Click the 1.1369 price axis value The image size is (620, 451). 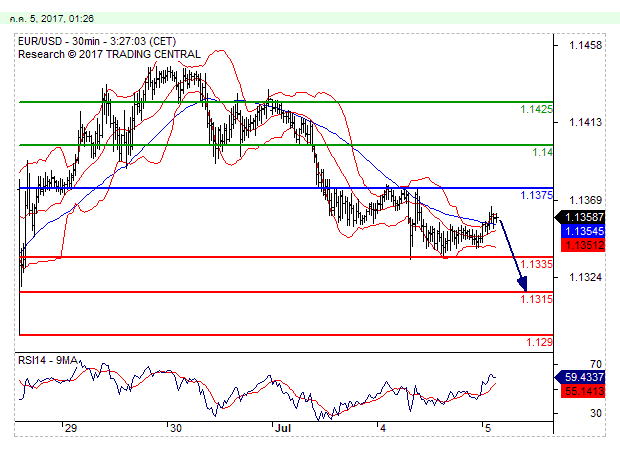point(586,200)
